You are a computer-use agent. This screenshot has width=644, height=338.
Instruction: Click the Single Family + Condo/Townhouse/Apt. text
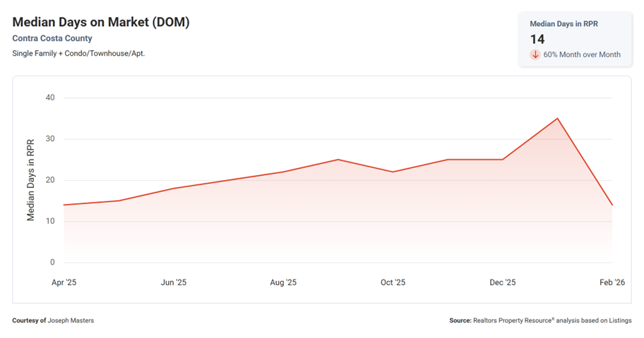tap(79, 54)
